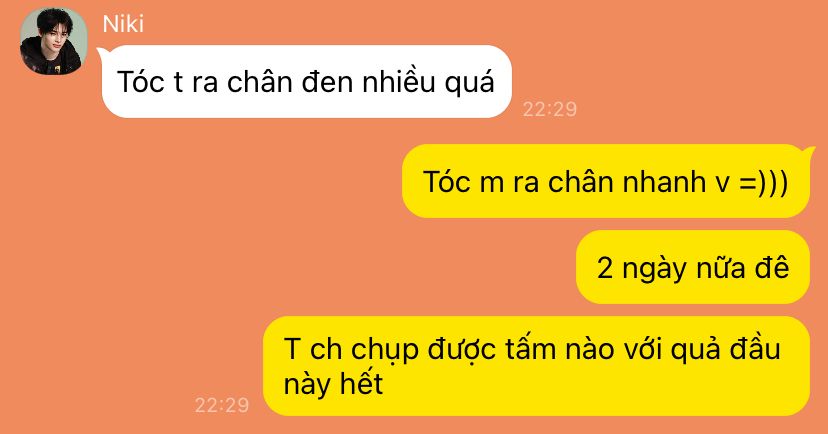Click the word "nhanh" in the yellow bubble
Image resolution: width=828 pixels, height=434 pixels.
(664, 182)
